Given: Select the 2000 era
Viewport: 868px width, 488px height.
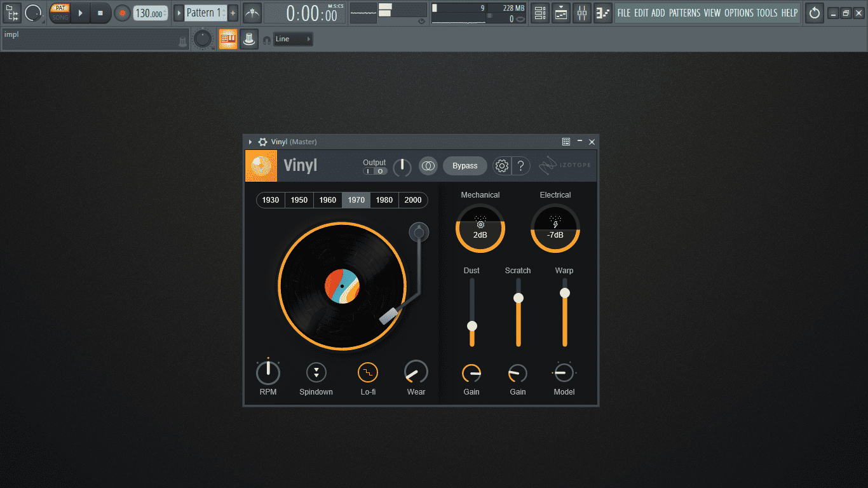Looking at the screenshot, I should [413, 200].
